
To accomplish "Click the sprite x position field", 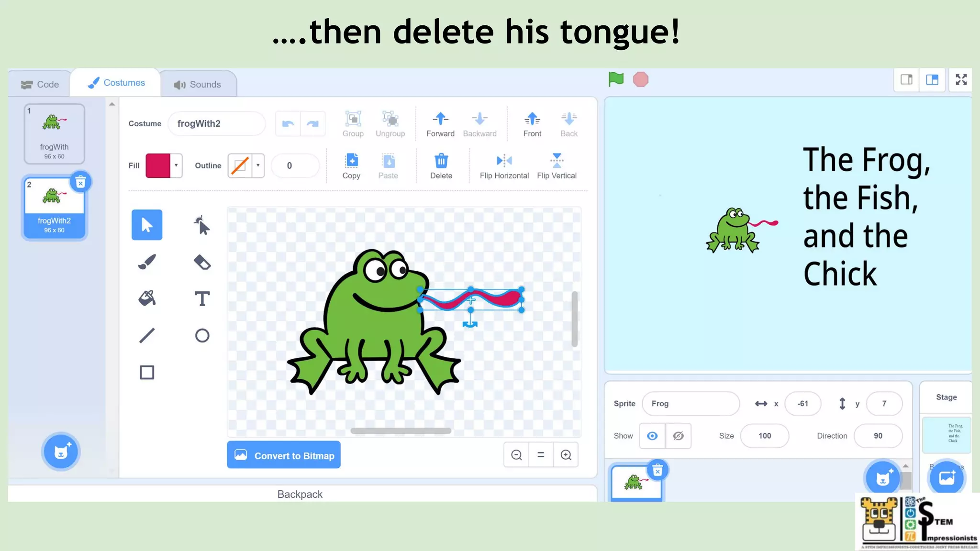I will [x=803, y=404].
